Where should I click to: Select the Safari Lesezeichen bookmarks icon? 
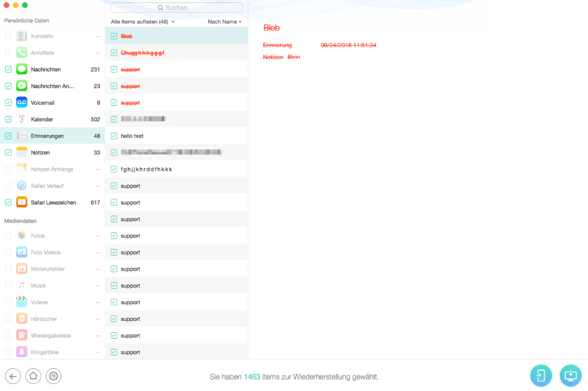22,202
